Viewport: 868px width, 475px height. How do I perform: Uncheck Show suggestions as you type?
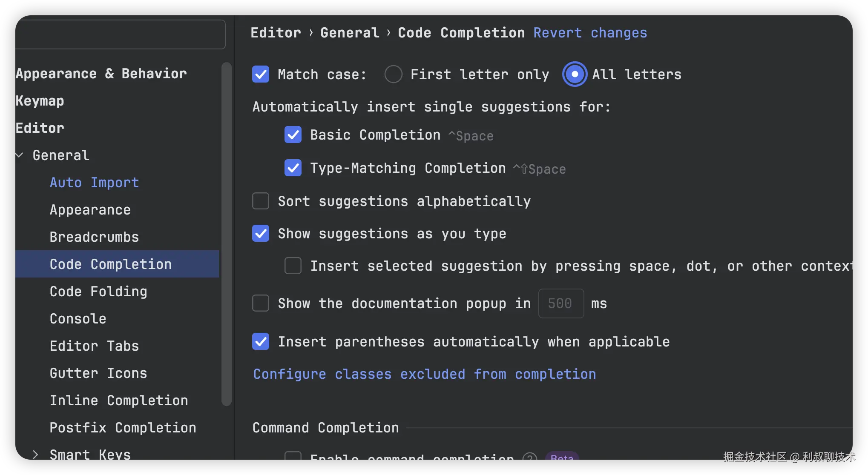[x=261, y=234]
